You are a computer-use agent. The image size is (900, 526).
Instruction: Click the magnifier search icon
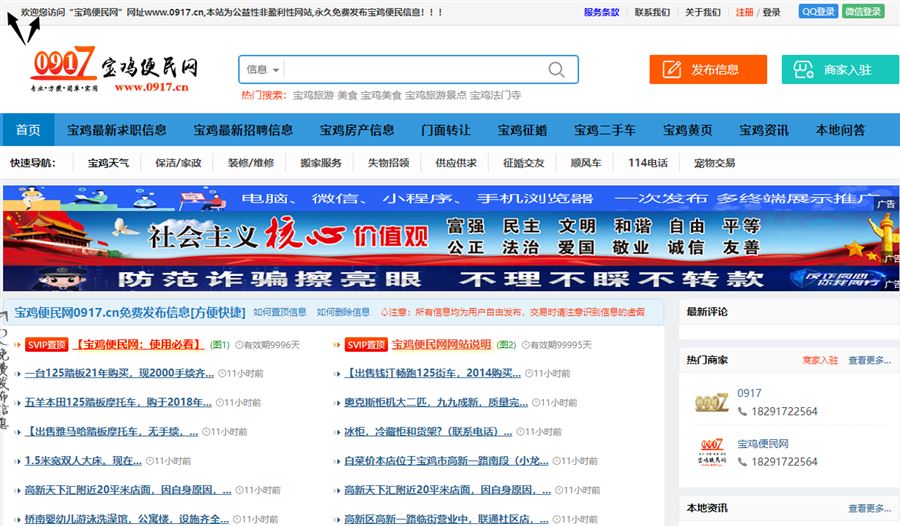click(557, 70)
